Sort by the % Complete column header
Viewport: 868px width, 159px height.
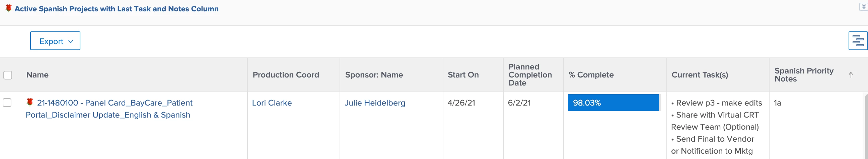tap(591, 75)
